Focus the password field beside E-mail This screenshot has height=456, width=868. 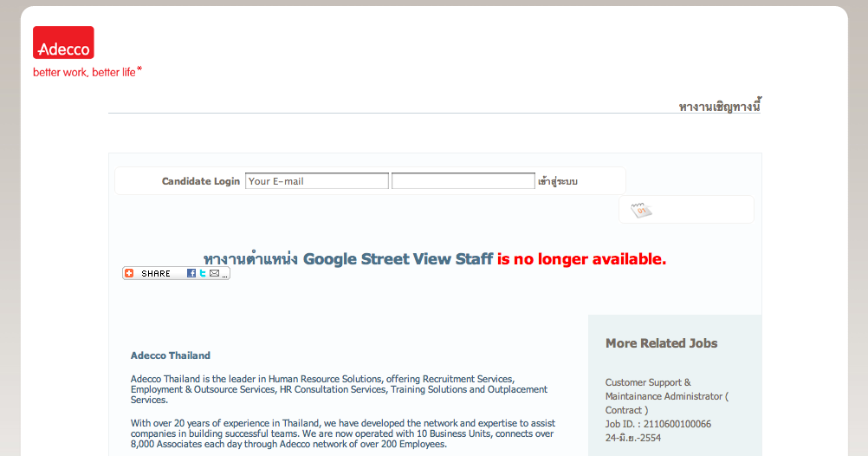pos(463,181)
